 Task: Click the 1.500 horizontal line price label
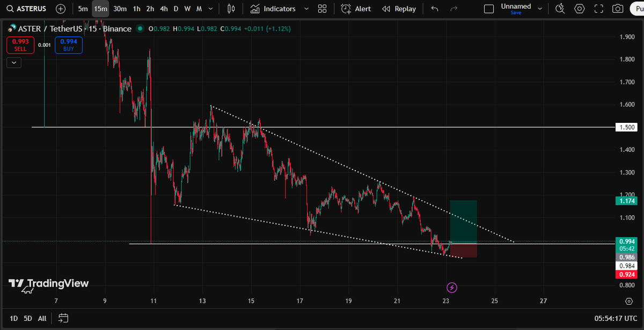coord(627,127)
